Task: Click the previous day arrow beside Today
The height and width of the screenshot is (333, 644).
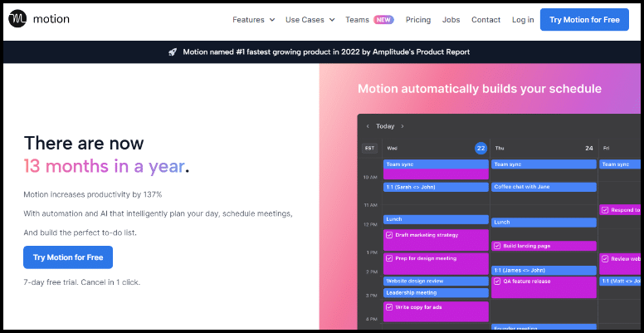Action: (368, 126)
